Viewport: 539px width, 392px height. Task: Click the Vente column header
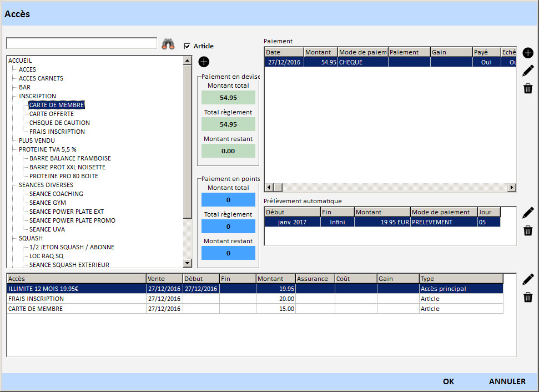tap(164, 279)
